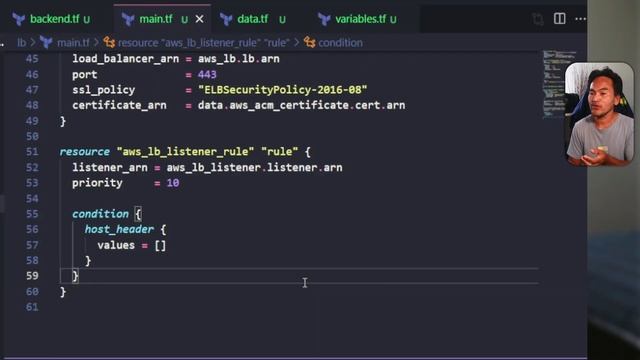This screenshot has width=640, height=360.
Task: Click the priority value 10
Action: [173, 183]
